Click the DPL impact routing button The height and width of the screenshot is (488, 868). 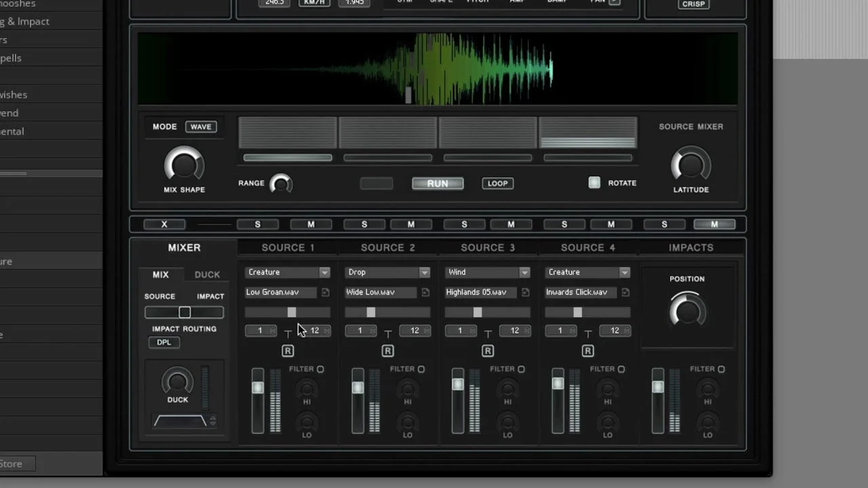pyautogui.click(x=164, y=342)
